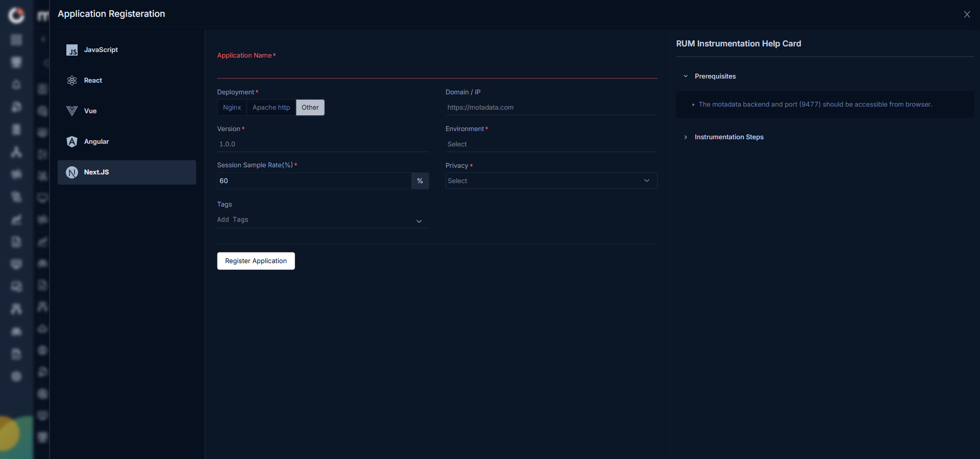Open the Add Tags dropdown chevron
This screenshot has width=980, height=459.
[x=419, y=221]
